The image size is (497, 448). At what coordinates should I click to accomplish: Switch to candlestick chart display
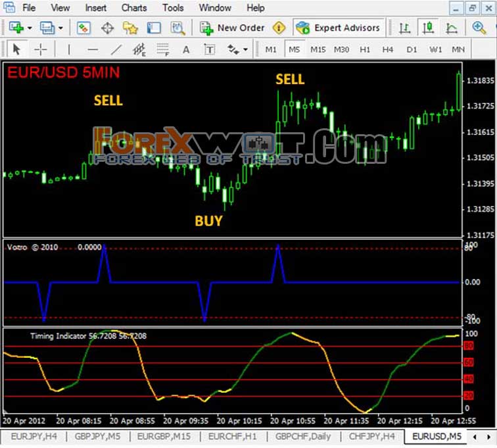click(x=428, y=28)
